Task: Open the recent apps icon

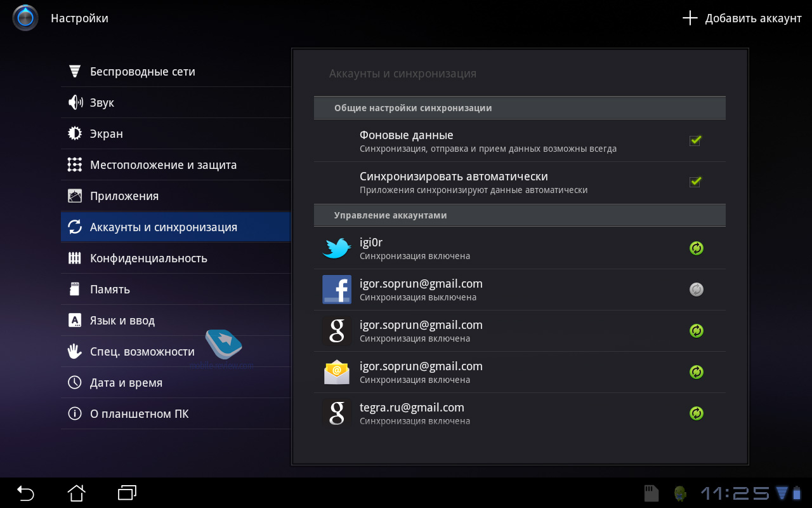Action: pos(127,493)
